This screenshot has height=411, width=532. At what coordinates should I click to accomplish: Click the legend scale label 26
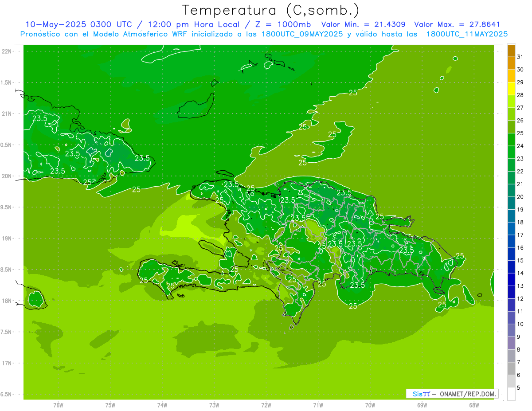(520, 121)
